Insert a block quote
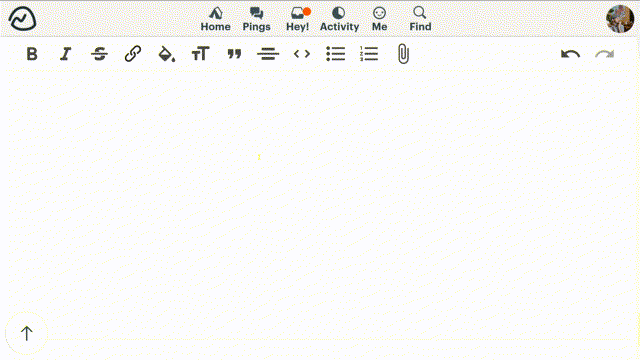This screenshot has width=640, height=360. [x=234, y=54]
